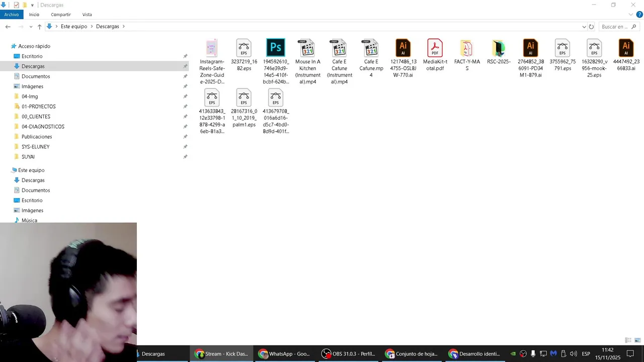Switch to large icons view layout
The height and width of the screenshot is (362, 644).
pos(637,340)
